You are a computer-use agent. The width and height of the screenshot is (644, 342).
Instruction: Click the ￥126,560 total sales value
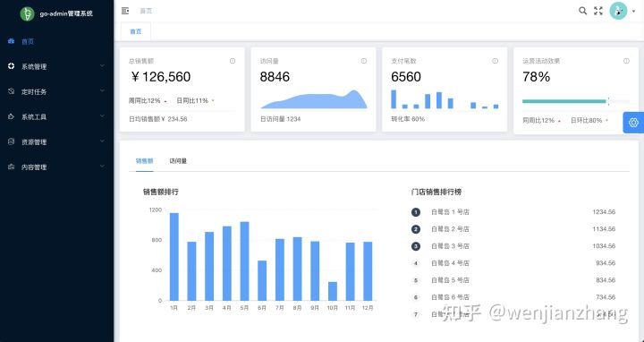160,77
